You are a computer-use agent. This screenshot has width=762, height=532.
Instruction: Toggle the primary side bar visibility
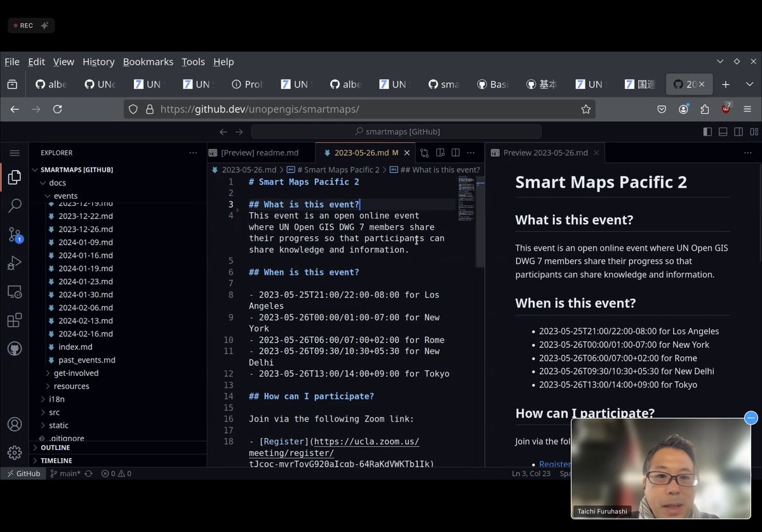(707, 132)
